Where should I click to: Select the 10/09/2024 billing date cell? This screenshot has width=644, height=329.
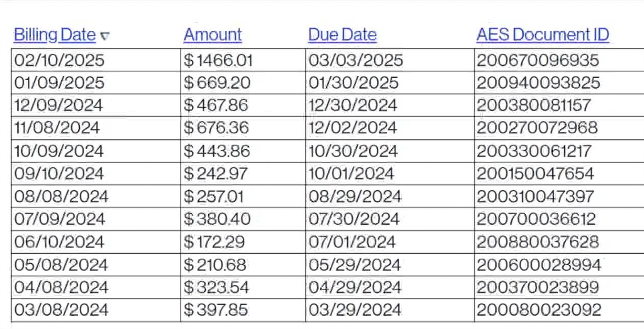[x=96, y=151]
